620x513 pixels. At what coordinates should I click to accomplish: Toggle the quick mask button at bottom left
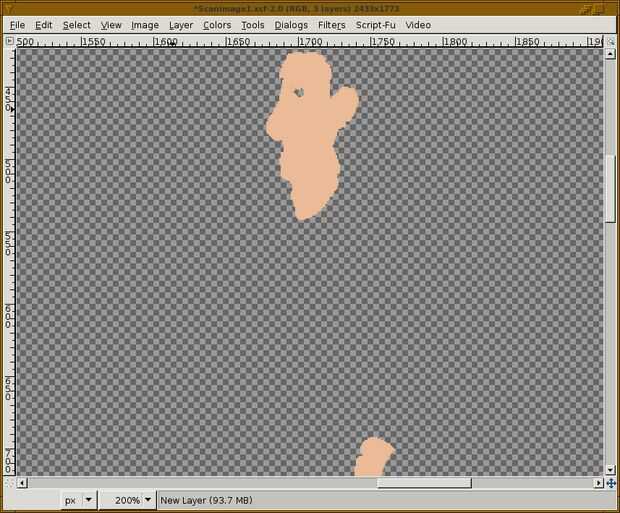(x=10, y=483)
